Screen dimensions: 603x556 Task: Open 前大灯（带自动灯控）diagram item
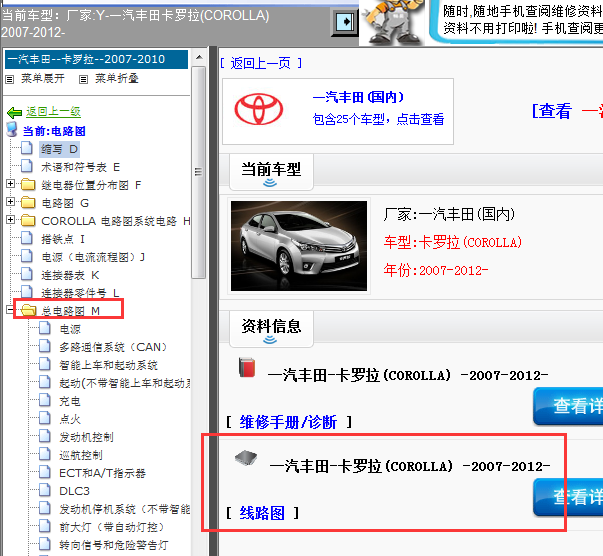pos(112,527)
